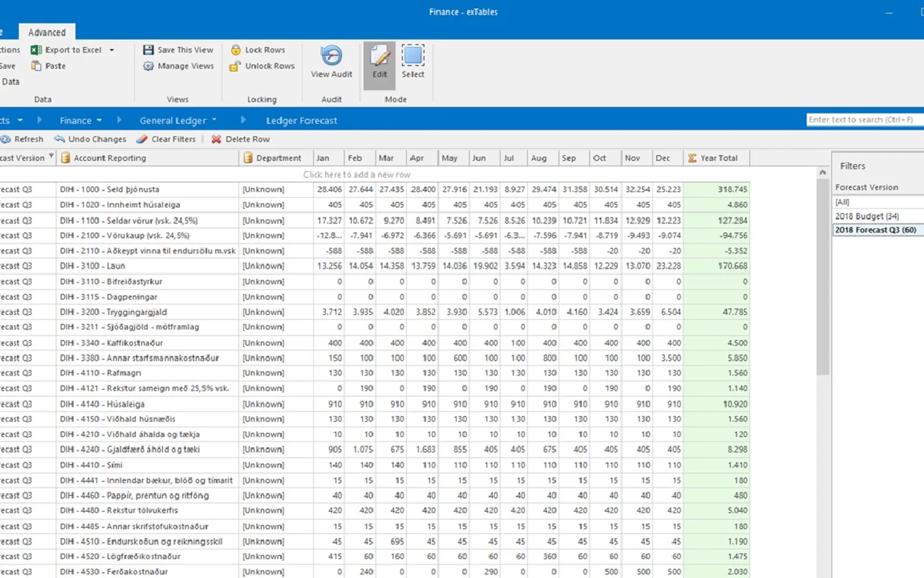Viewport: 924px width, 578px height.
Task: Select row DIH - 4410 - Sími
Action: point(375,465)
